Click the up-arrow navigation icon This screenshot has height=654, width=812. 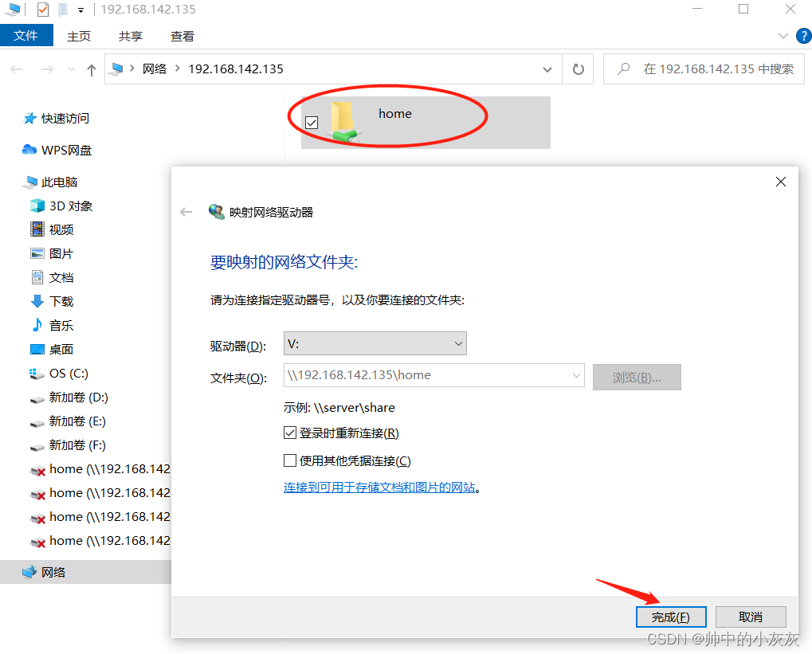[91, 69]
